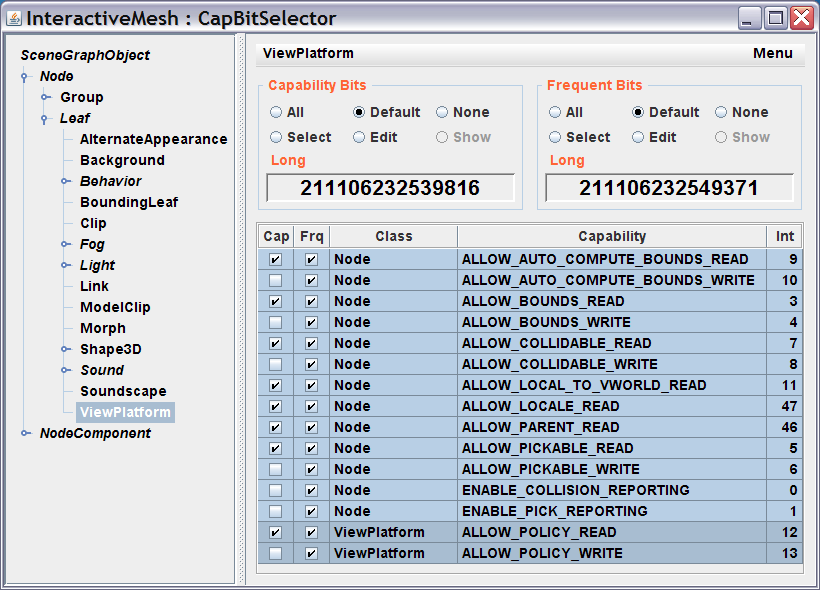Viewport: 820px width, 590px height.
Task: Click the Capability Bits Long value field
Action: [x=391, y=188]
